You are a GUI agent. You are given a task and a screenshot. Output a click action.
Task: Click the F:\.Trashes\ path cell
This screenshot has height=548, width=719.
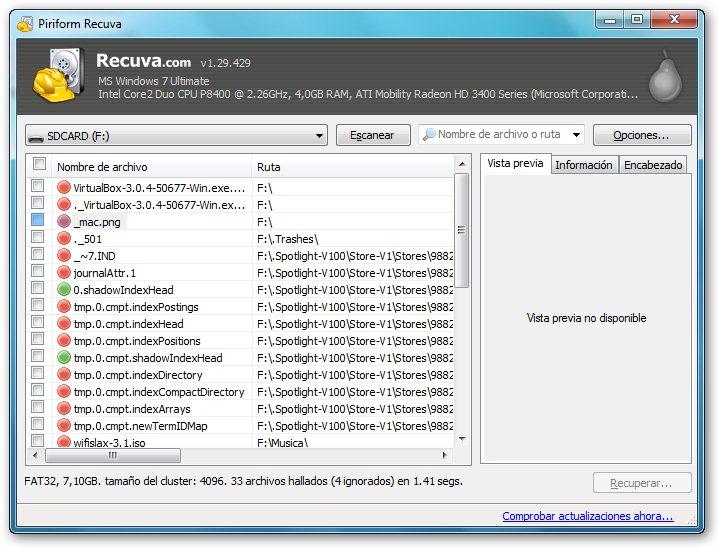click(x=288, y=239)
